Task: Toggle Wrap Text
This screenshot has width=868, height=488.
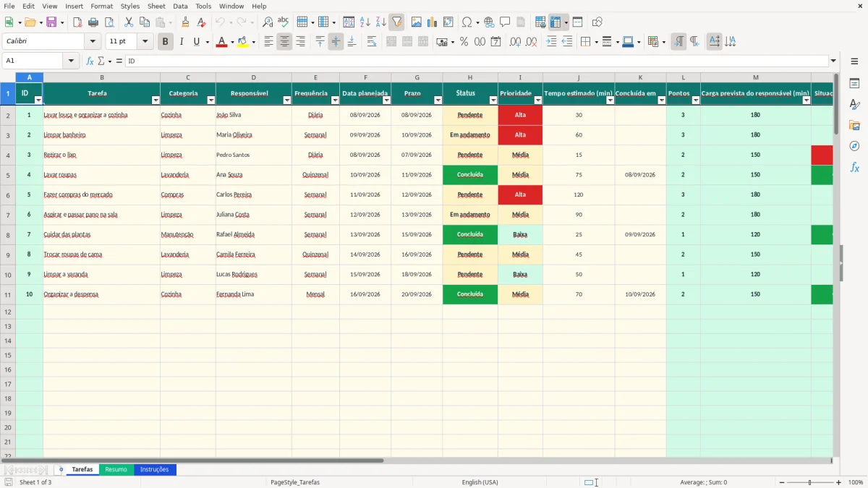Action: pyautogui.click(x=372, y=42)
